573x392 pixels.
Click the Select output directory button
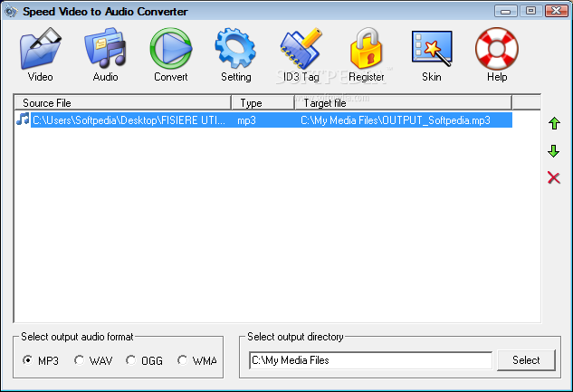[526, 360]
